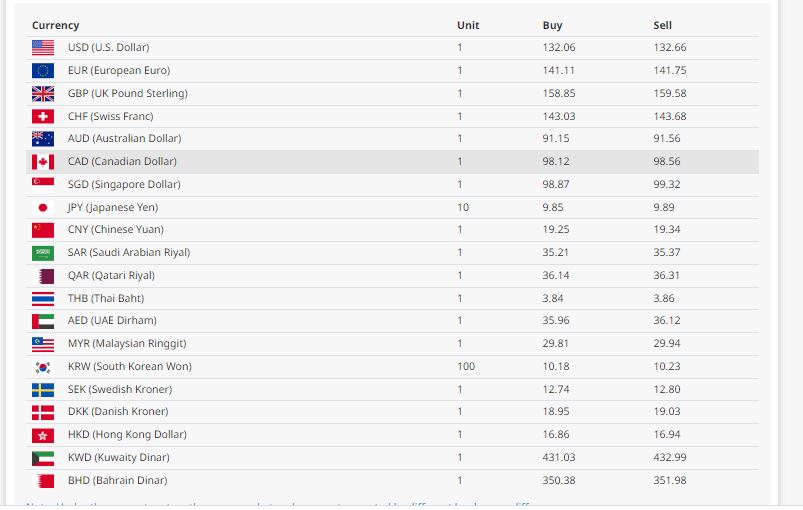
Task: Click the South Korean flag icon
Action: pyautogui.click(x=43, y=366)
